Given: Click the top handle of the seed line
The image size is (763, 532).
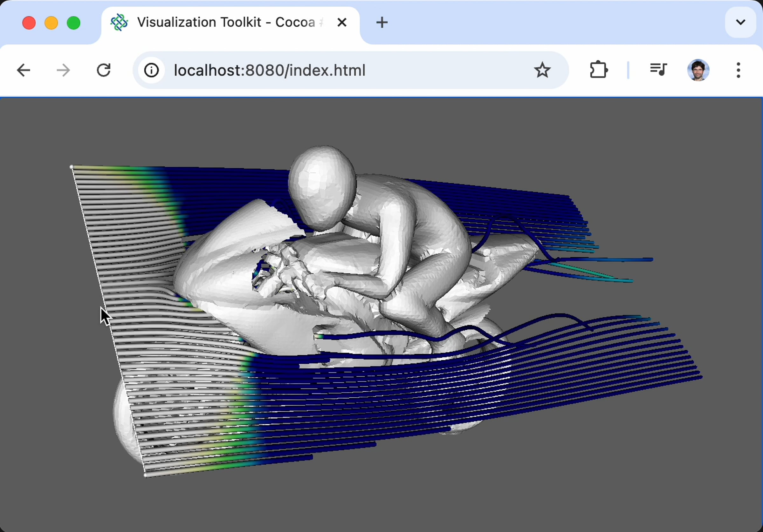Looking at the screenshot, I should pyautogui.click(x=72, y=167).
